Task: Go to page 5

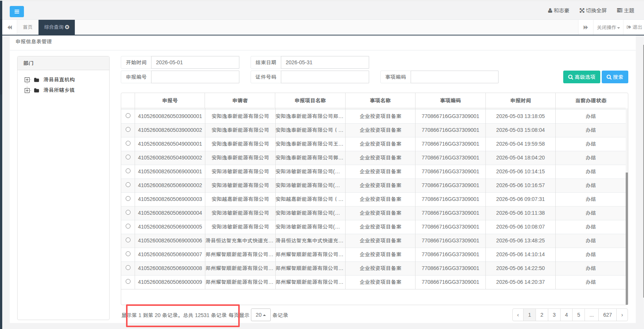Action: pyautogui.click(x=579, y=315)
